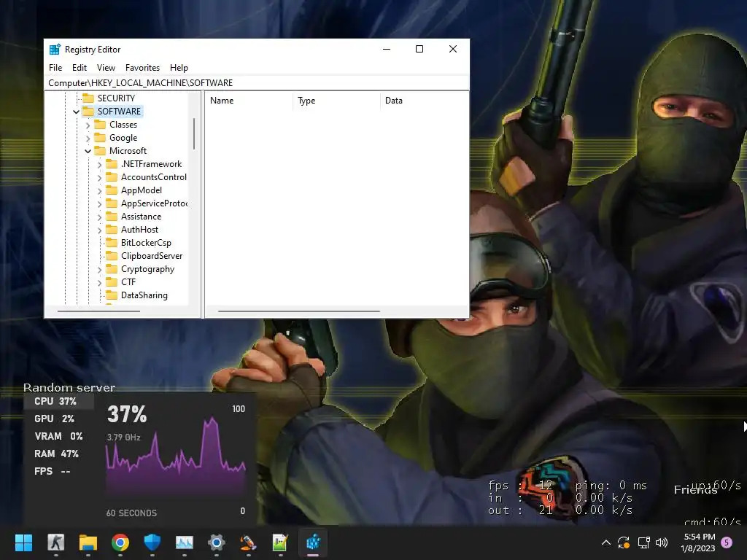Screen dimensions: 747x560
Task: Open the Help menu
Action: tap(179, 68)
